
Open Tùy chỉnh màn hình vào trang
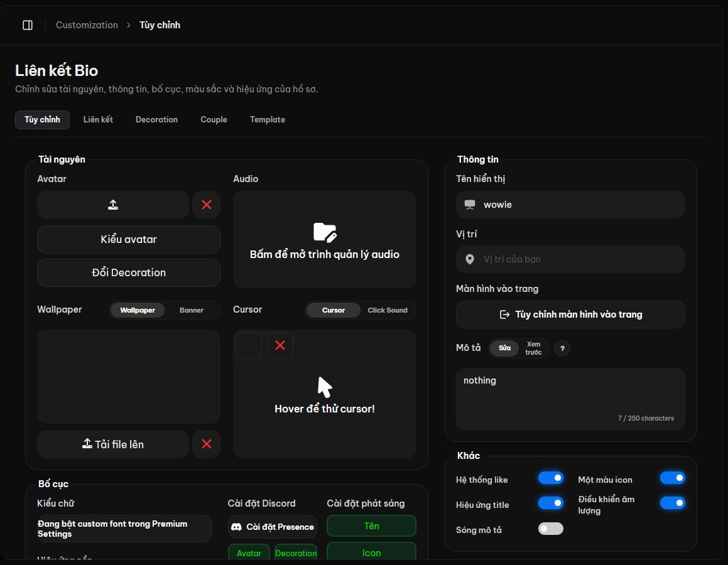(570, 315)
